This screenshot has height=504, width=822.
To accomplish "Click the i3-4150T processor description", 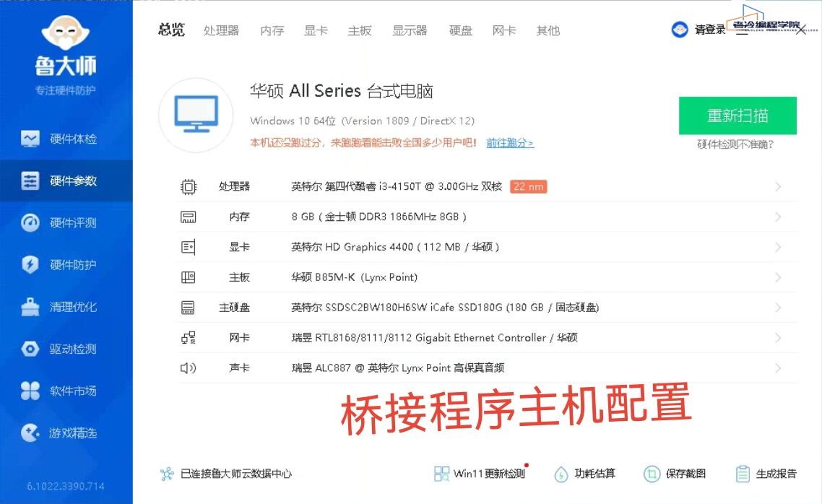I will click(397, 186).
